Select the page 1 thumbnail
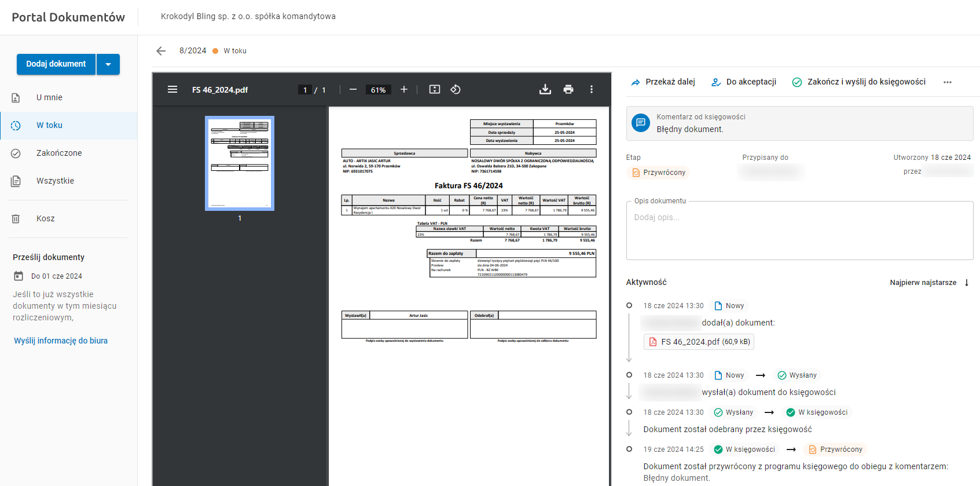The height and width of the screenshot is (486, 980). pos(240,163)
